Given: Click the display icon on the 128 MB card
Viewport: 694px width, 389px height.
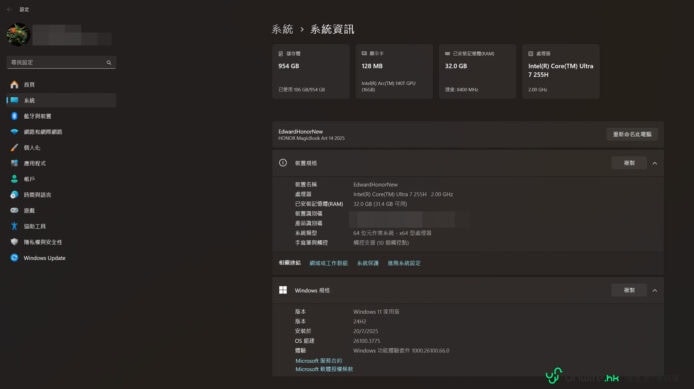Looking at the screenshot, I should tap(364, 54).
